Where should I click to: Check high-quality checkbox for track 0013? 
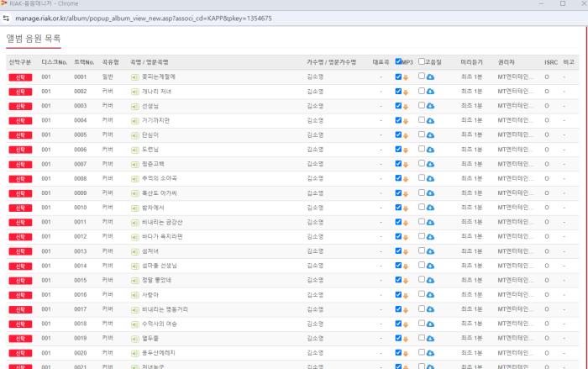pos(422,250)
